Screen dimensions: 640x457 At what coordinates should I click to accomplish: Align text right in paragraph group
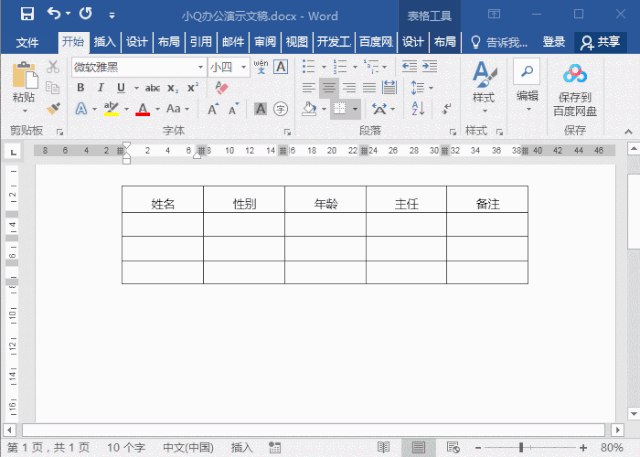click(x=349, y=87)
